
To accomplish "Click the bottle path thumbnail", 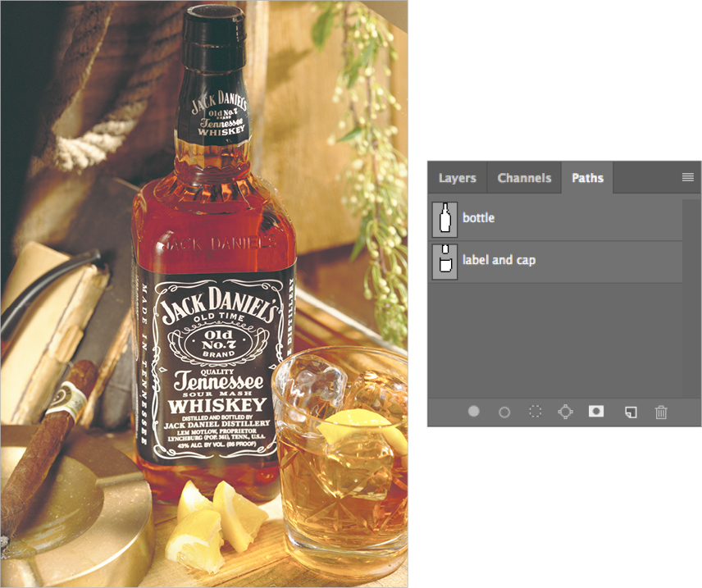I will point(444,218).
